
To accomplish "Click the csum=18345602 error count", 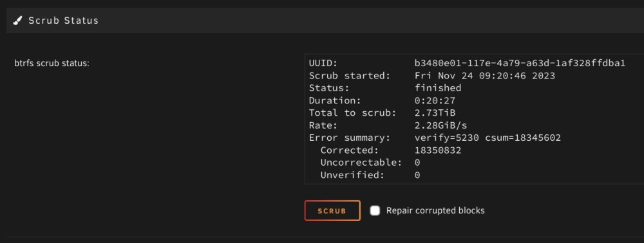I will (x=523, y=138).
